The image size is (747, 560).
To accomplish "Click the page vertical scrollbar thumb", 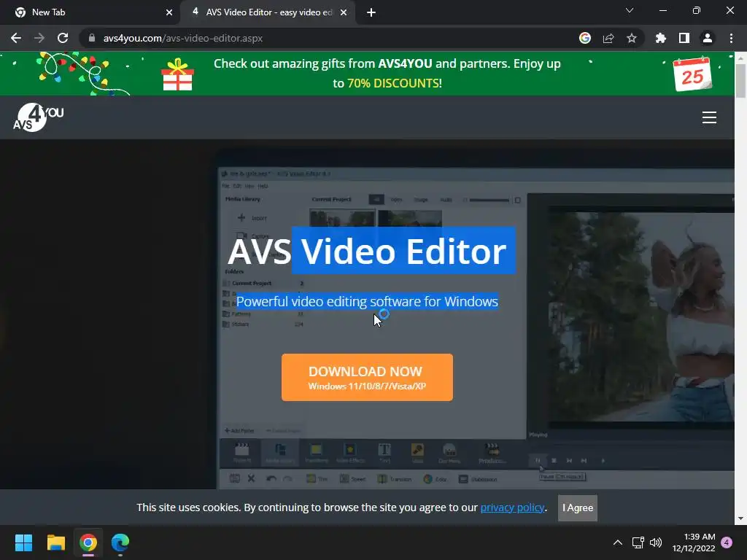I will click(x=740, y=80).
